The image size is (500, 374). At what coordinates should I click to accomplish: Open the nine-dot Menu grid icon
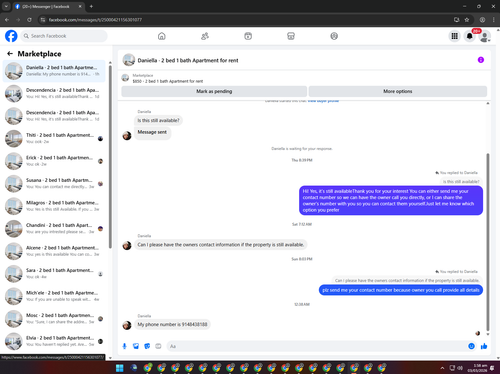point(454,36)
